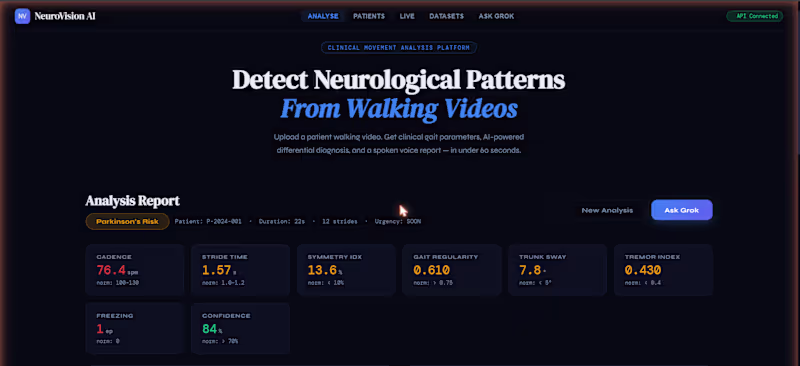This screenshot has width=800, height=366.
Task: Click the Symmetry IDX value 13.6
Action: click(322, 270)
